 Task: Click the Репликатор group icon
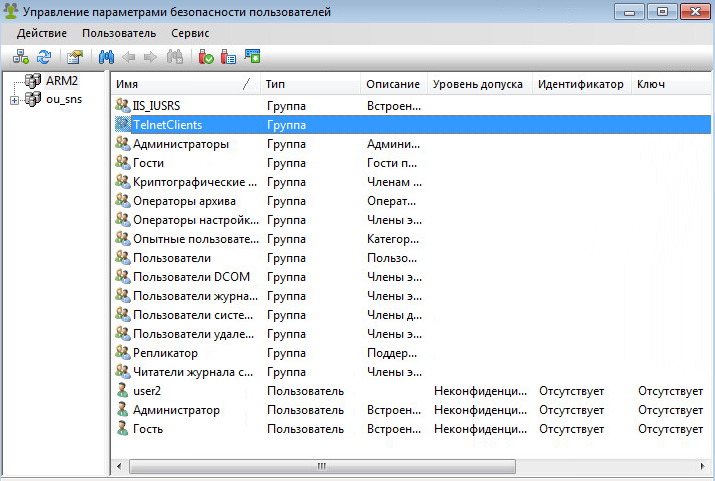[122, 352]
